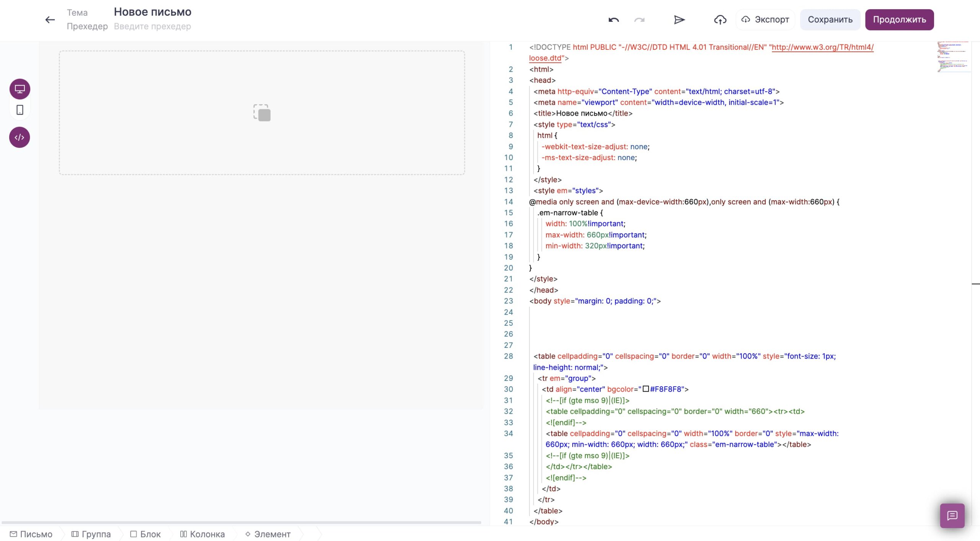Click the <tr em="group"> code line
The image size is (980, 541).
click(567, 378)
